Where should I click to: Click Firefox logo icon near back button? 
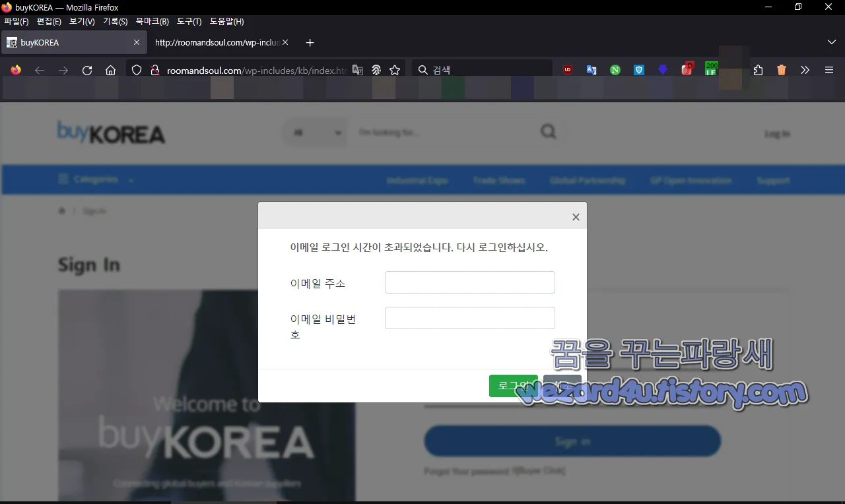coord(16,70)
